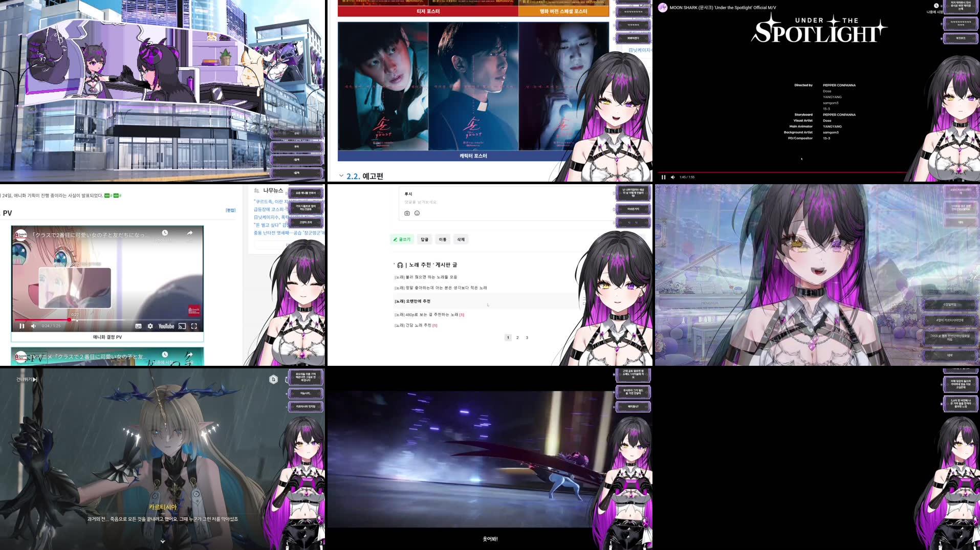Toggle subtitles with the CC icon

pyautogui.click(x=138, y=326)
